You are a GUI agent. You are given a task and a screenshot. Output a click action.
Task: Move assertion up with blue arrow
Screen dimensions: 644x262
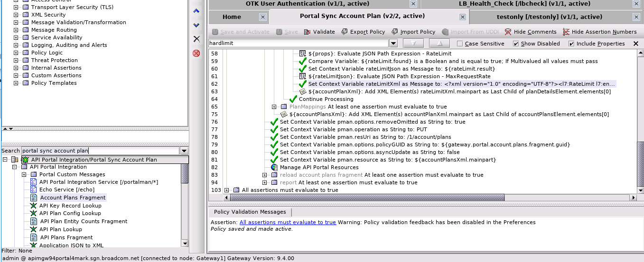coord(196,11)
